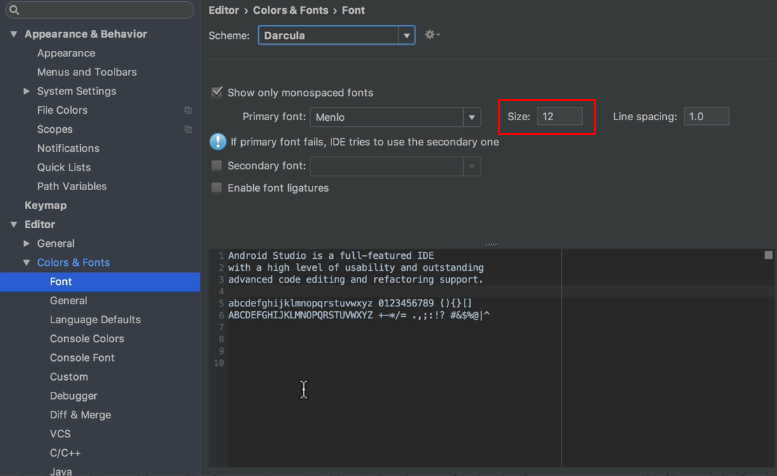Click the File Colors project-level icon

(x=188, y=110)
